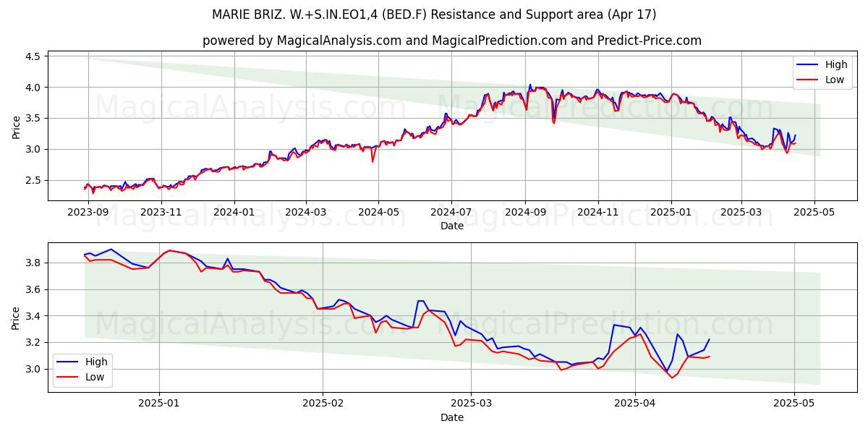Click the top chart y-axis value '4.5'

coord(35,56)
